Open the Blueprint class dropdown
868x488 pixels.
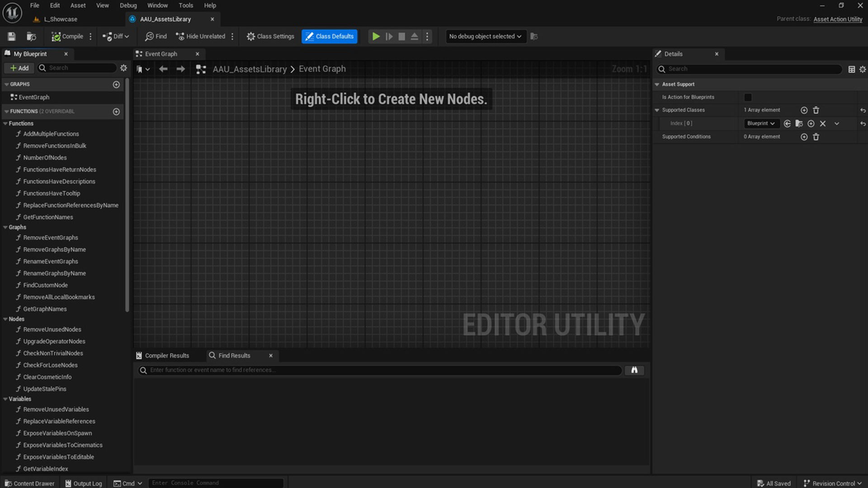pos(761,123)
